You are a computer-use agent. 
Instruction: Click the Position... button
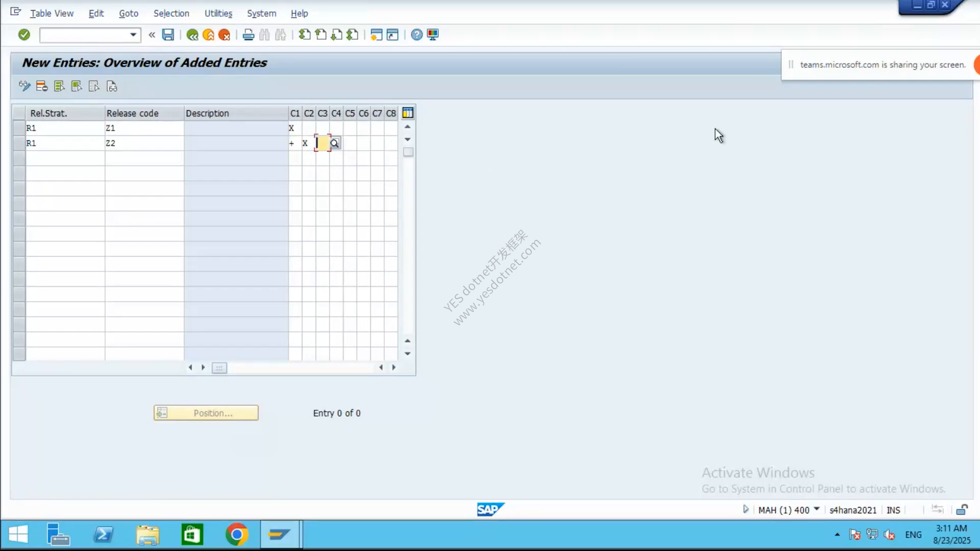(x=206, y=413)
